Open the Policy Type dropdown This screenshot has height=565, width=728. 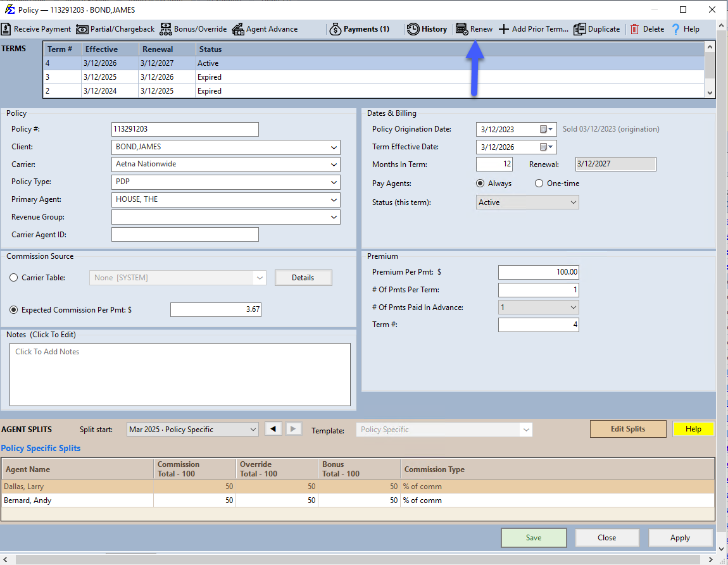[334, 182]
